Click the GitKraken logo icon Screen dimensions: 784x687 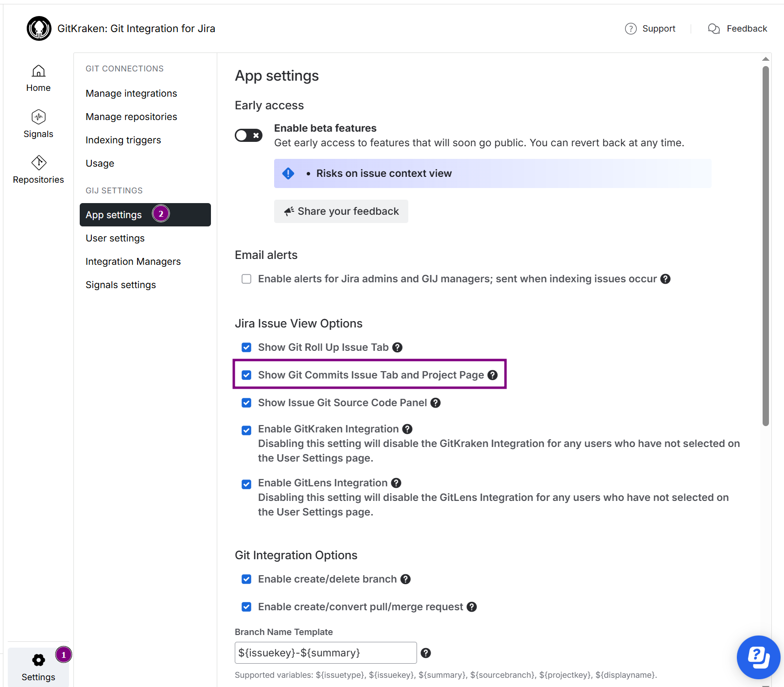39,29
